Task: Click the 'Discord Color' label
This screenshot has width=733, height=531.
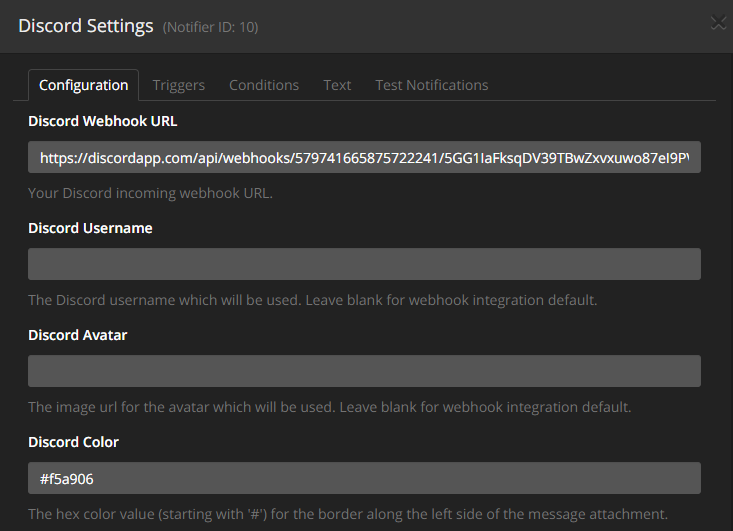Action: (73, 442)
